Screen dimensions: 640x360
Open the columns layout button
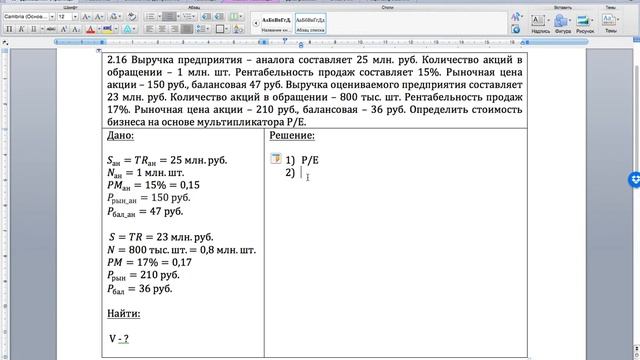click(x=235, y=17)
